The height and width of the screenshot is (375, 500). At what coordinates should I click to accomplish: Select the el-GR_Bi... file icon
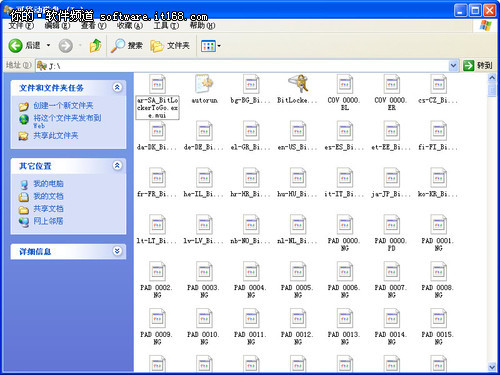[x=251, y=131]
